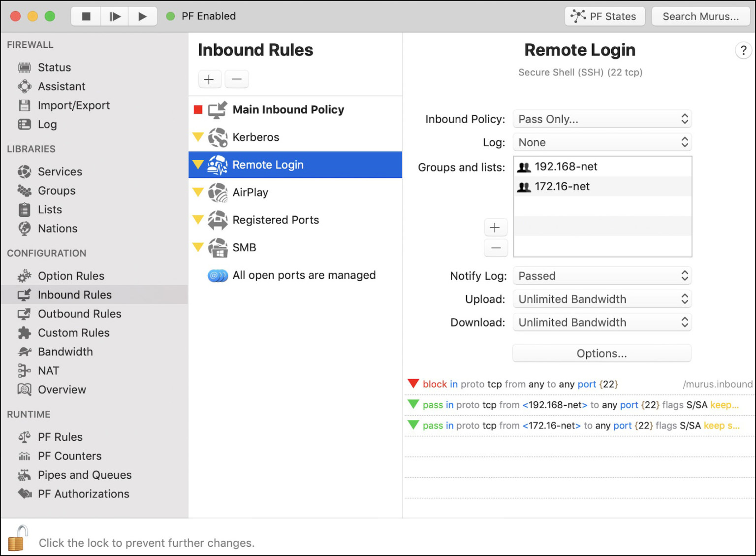Switch to the Overview section
Image resolution: width=756 pixels, height=556 pixels.
pos(24,390)
